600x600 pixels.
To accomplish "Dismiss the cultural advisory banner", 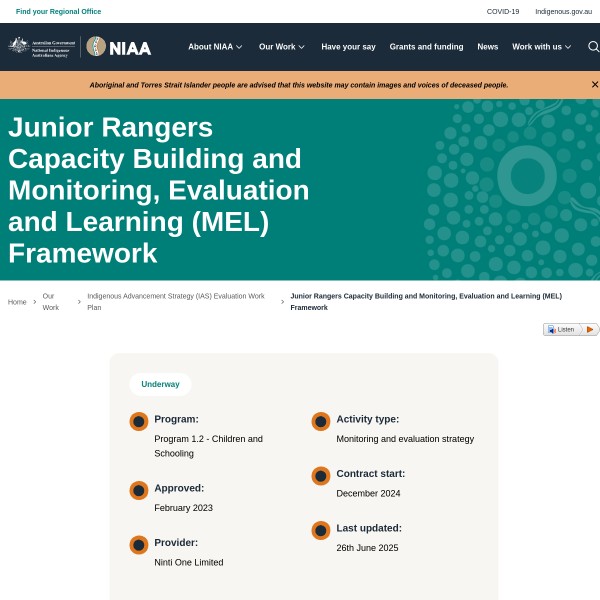I will 594,85.
